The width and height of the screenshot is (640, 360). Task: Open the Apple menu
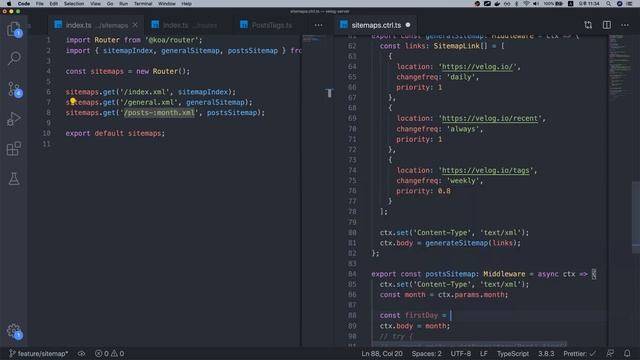click(x=9, y=4)
